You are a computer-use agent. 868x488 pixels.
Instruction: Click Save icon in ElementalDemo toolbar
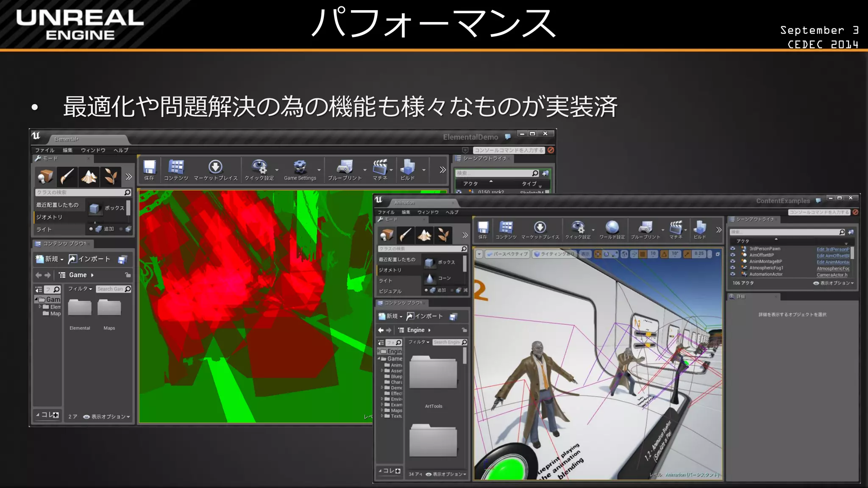[149, 167]
